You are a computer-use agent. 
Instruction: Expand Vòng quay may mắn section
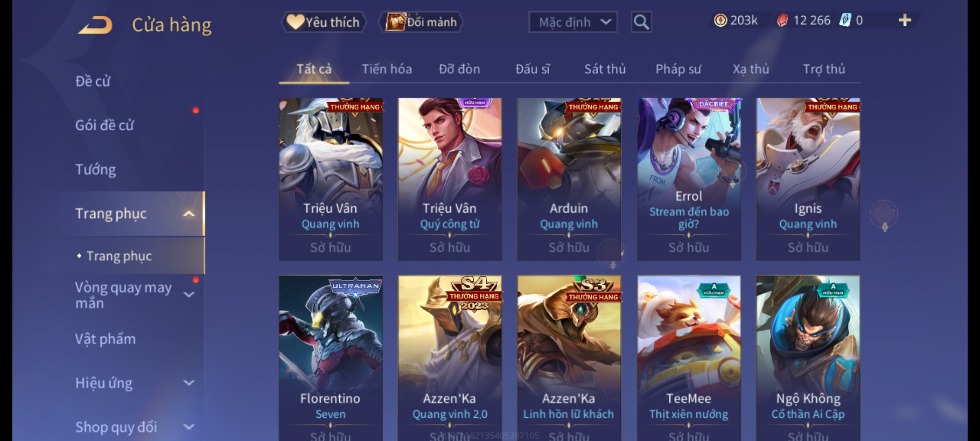click(189, 294)
